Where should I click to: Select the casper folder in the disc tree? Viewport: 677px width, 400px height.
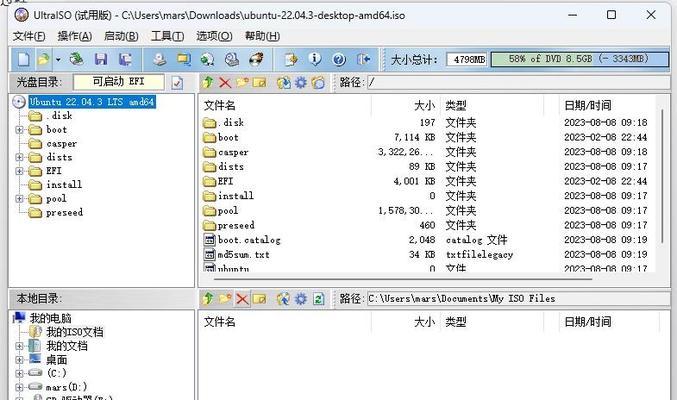coord(61,143)
